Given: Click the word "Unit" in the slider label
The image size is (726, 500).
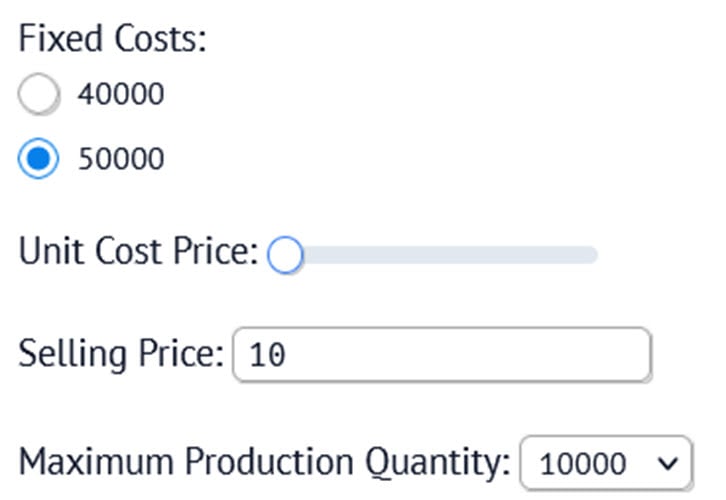Looking at the screenshot, I should (x=51, y=251).
